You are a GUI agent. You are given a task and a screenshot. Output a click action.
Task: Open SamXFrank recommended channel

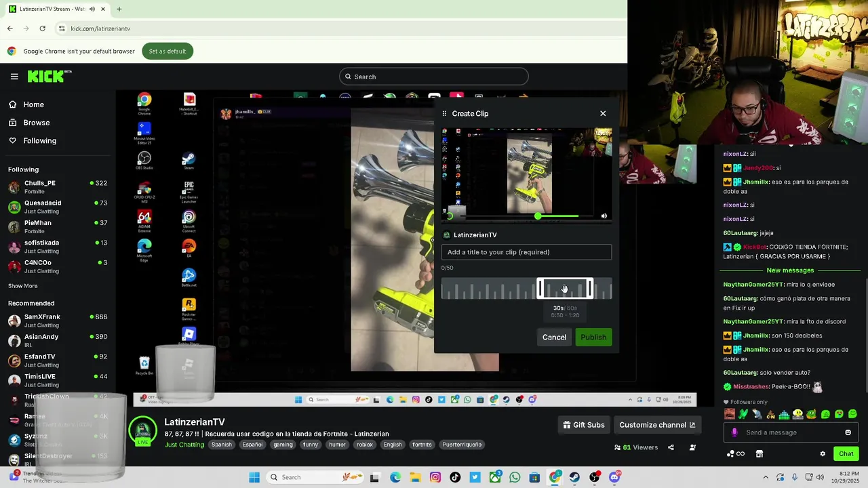(58, 321)
